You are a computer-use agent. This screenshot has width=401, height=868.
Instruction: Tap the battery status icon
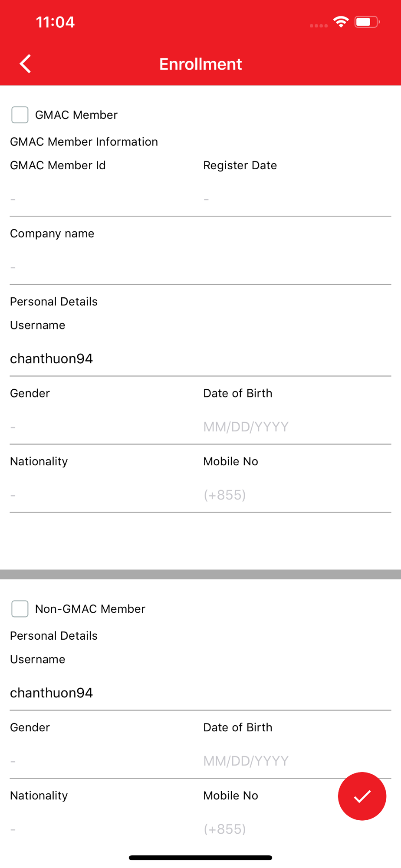367,22
